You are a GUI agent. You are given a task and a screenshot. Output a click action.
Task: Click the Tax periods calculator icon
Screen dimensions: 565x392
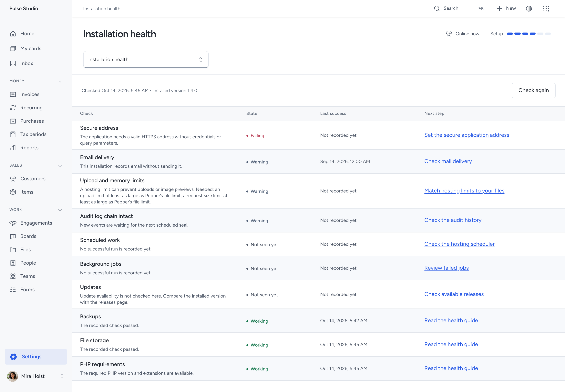tap(13, 134)
